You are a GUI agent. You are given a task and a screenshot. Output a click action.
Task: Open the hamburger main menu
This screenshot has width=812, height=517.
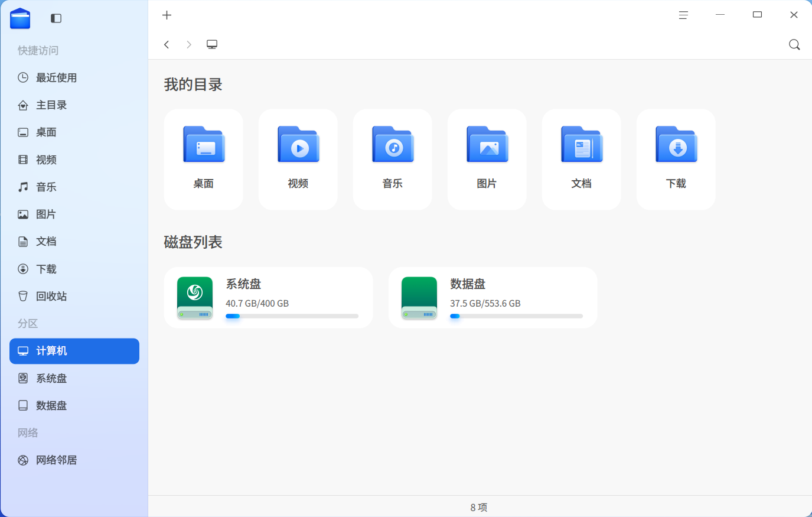click(683, 15)
